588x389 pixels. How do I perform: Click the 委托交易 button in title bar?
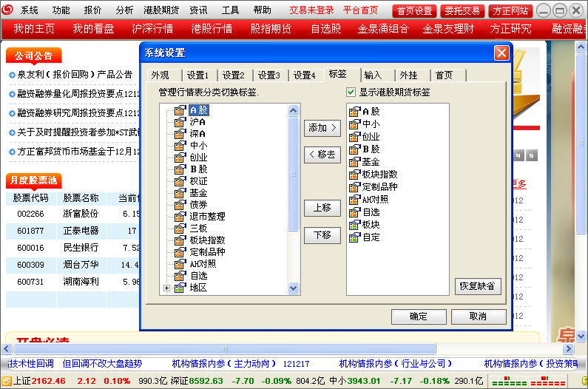pos(462,10)
